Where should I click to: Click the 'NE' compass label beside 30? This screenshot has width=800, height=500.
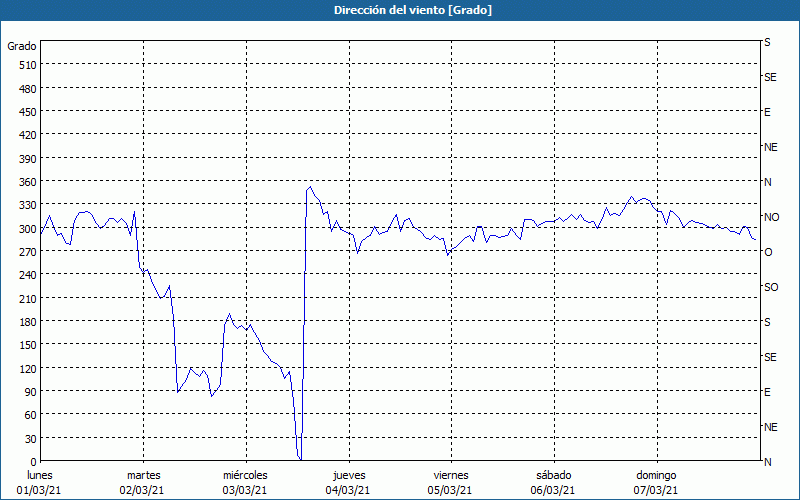pyautogui.click(x=771, y=427)
